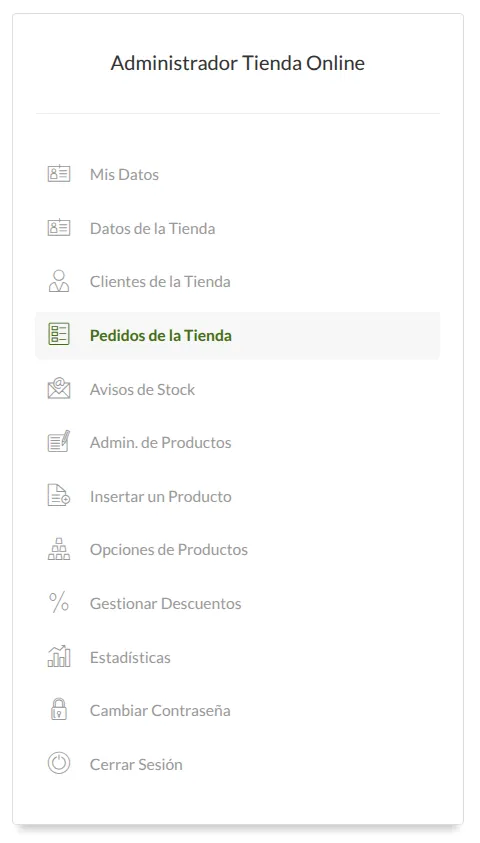Click the percent icon for Gestionar Descuentos
This screenshot has width=480, height=843.
(x=59, y=603)
